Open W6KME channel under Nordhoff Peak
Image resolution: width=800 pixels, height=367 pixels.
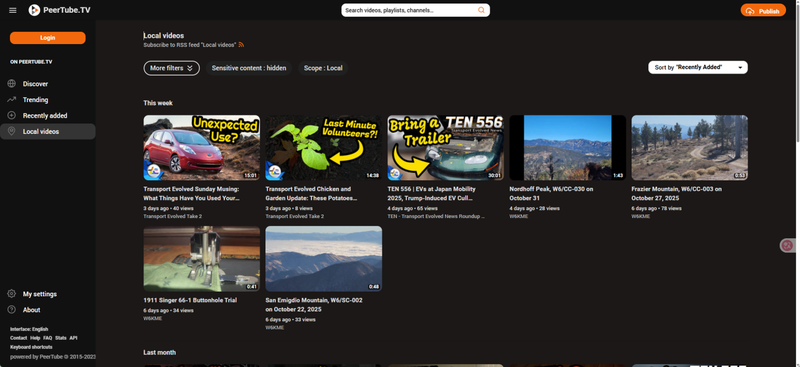click(x=518, y=216)
